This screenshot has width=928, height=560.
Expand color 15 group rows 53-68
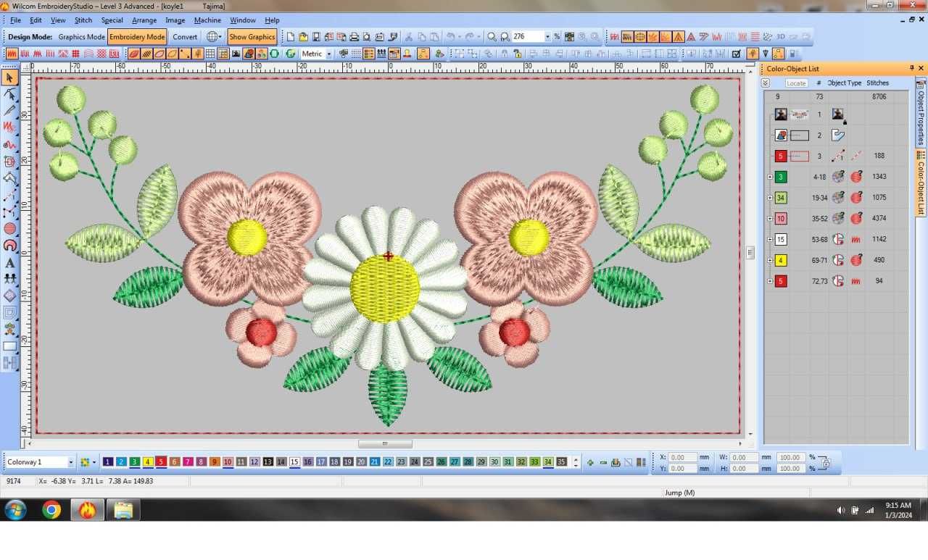coord(770,239)
